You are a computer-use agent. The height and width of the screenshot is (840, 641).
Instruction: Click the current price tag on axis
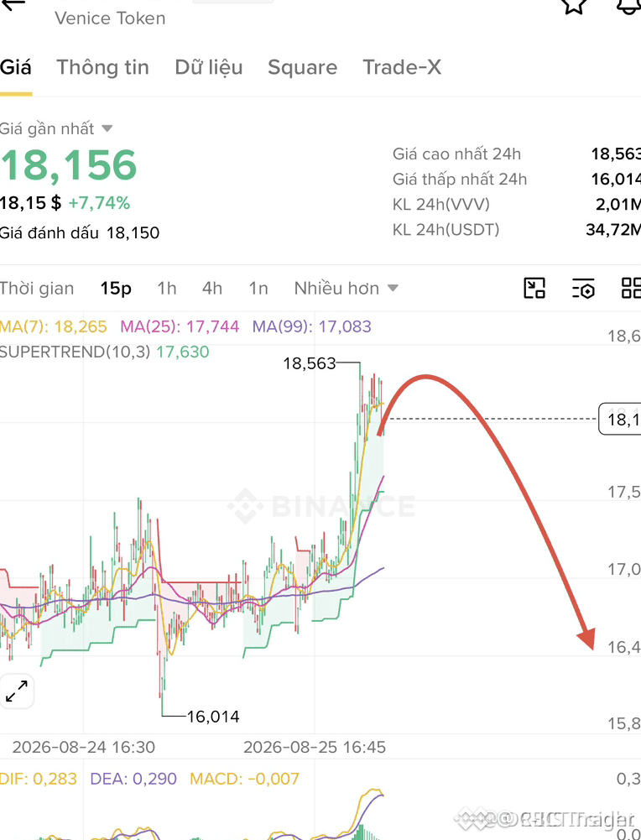619,419
